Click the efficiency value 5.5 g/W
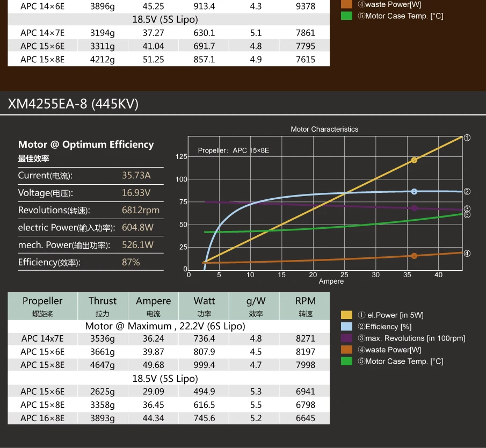The height and width of the screenshot is (448, 486). [x=256, y=404]
